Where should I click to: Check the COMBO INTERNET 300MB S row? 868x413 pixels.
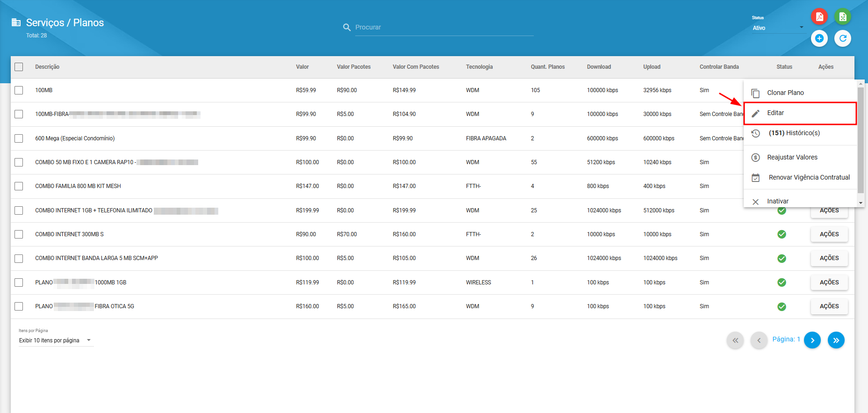pyautogui.click(x=19, y=234)
